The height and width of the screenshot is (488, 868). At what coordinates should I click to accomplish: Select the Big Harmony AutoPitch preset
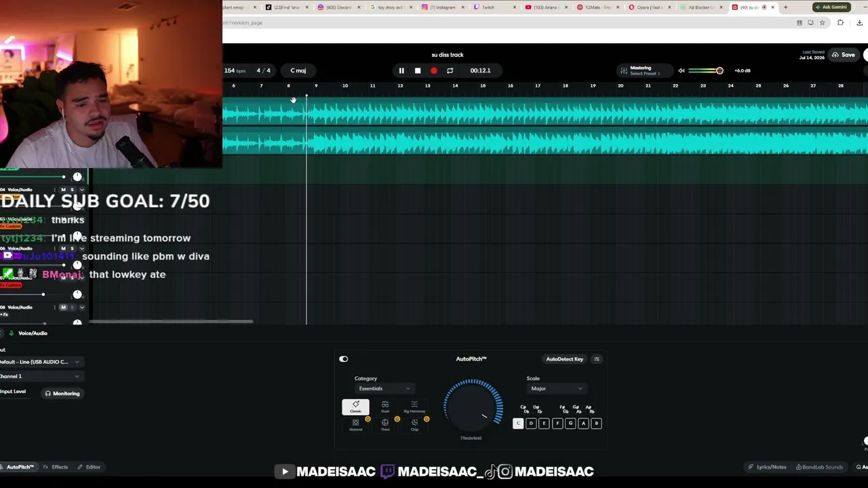(x=414, y=407)
